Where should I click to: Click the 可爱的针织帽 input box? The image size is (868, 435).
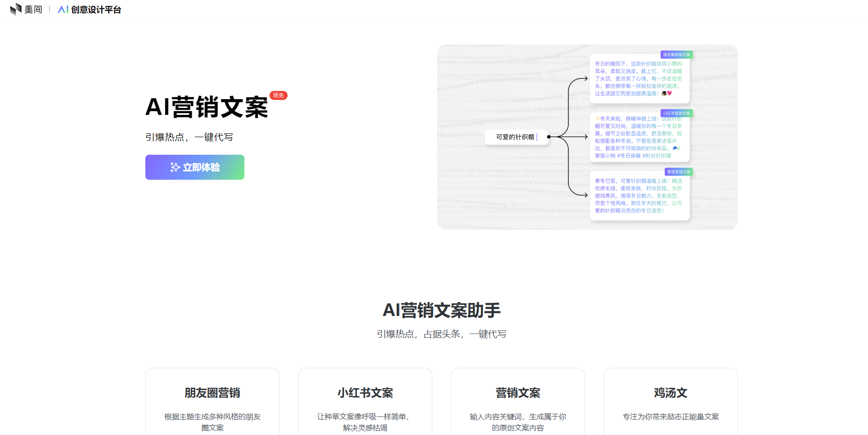coord(516,137)
